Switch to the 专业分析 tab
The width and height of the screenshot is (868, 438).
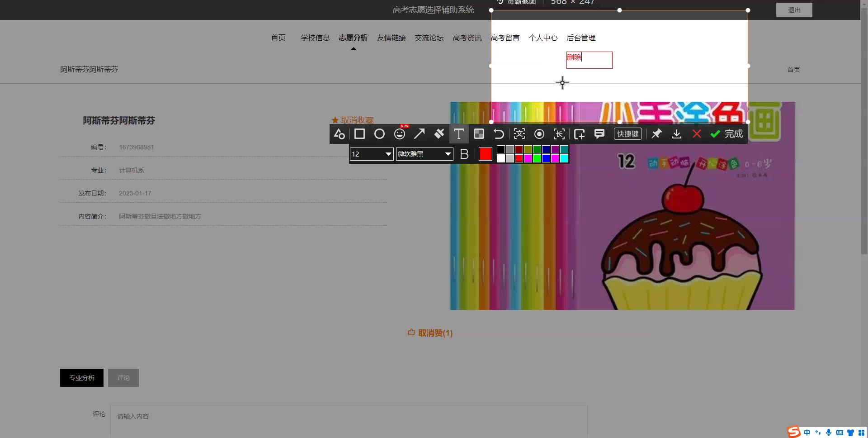click(x=82, y=378)
